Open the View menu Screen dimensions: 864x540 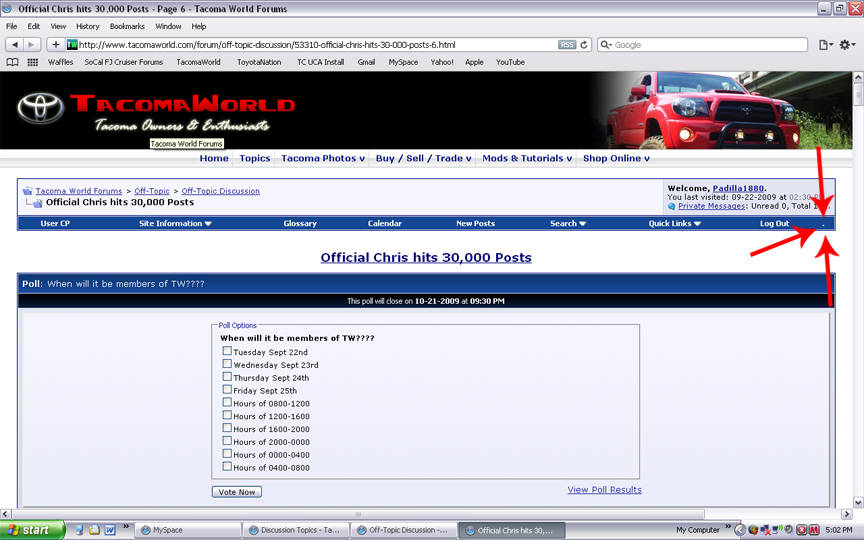point(58,26)
